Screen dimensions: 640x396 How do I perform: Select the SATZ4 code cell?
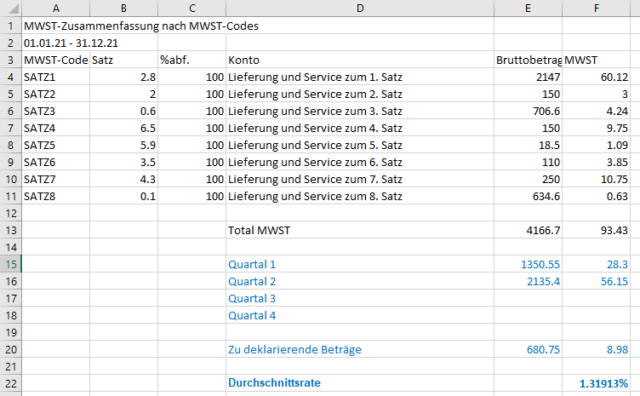(x=56, y=128)
